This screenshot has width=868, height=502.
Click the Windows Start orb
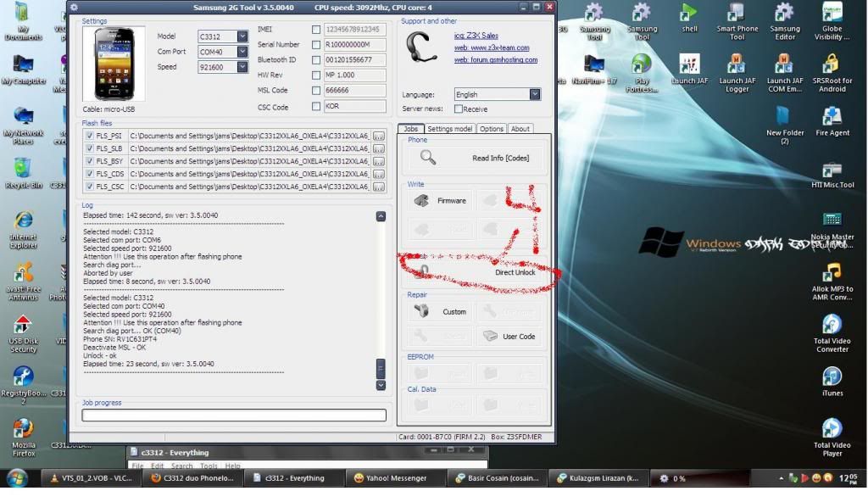click(x=18, y=477)
